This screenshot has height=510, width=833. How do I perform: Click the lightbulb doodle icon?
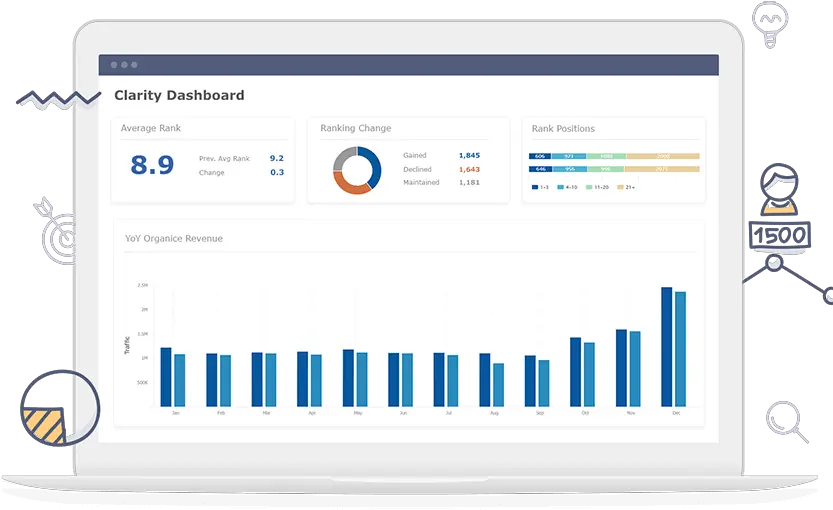coord(767,24)
